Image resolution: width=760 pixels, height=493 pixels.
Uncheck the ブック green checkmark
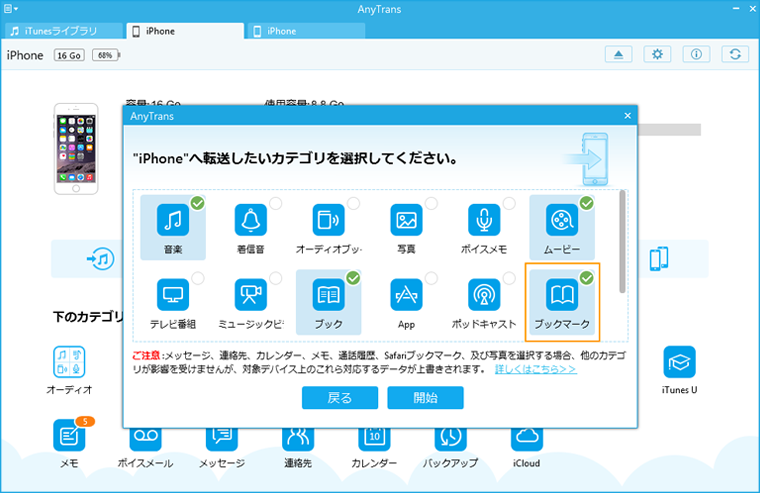pos(353,278)
